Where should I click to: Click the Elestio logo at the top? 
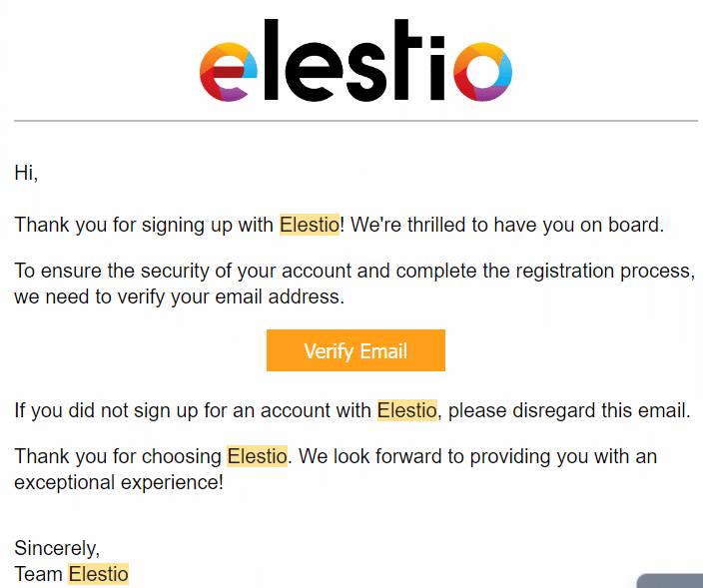point(355,61)
